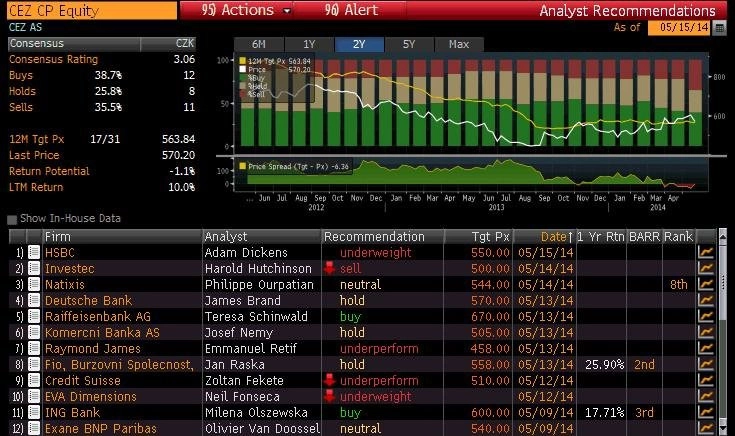Open the HSBC report document icon
This screenshot has height=436, width=735.
34,252
